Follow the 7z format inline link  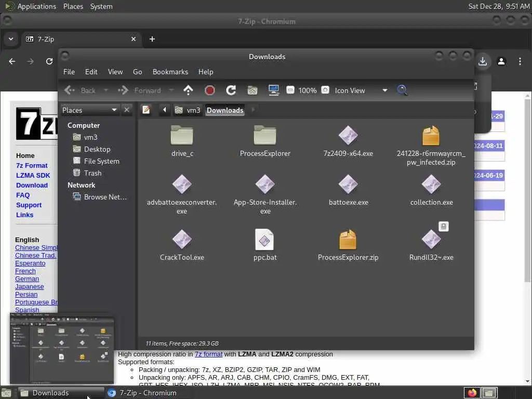coord(208,354)
